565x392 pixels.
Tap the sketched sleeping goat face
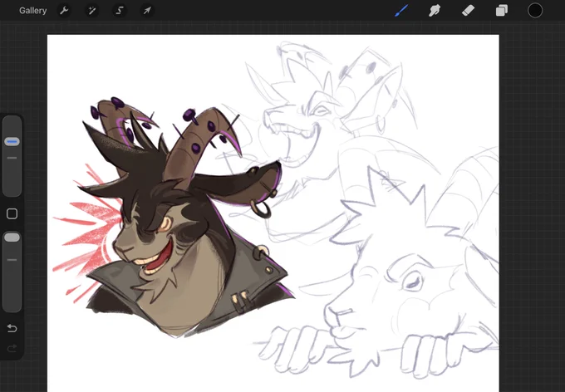[x=400, y=274]
